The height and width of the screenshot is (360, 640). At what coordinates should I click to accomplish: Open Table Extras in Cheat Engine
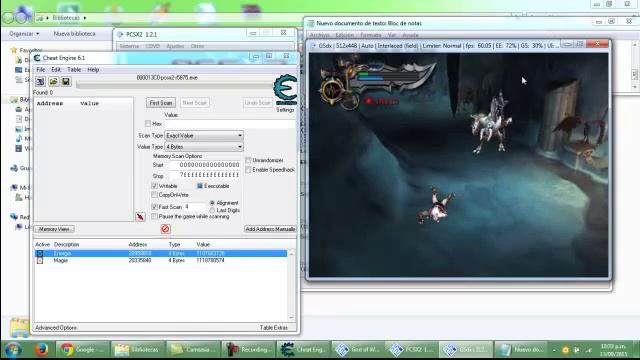pos(273,328)
